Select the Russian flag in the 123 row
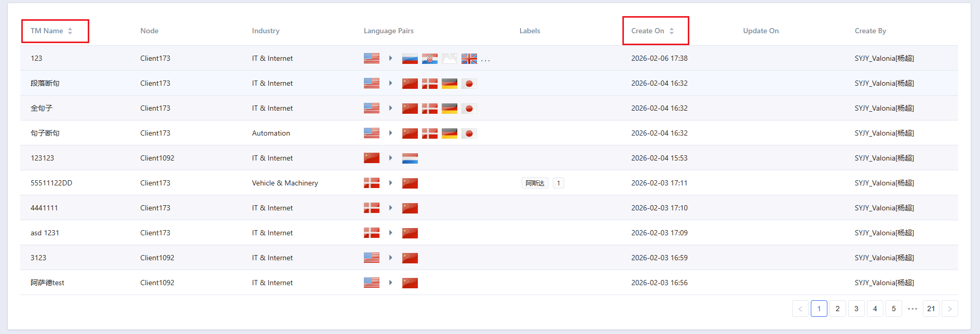This screenshot has width=980, height=334. 410,59
